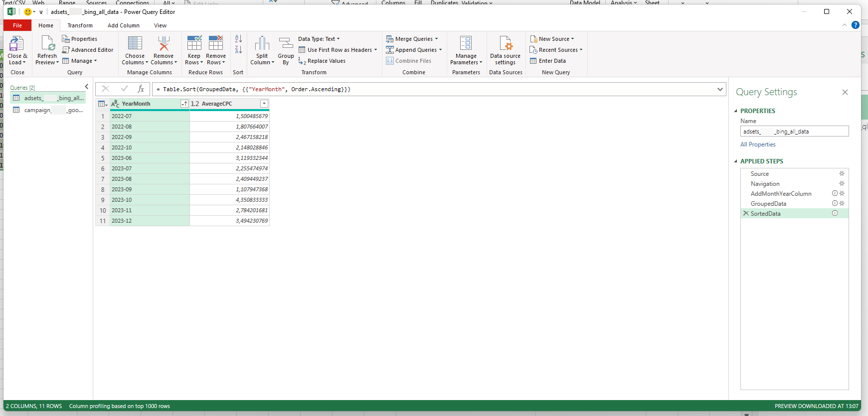Open the Add Column tab
Image resolution: width=868 pixels, height=416 pixels.
[123, 25]
